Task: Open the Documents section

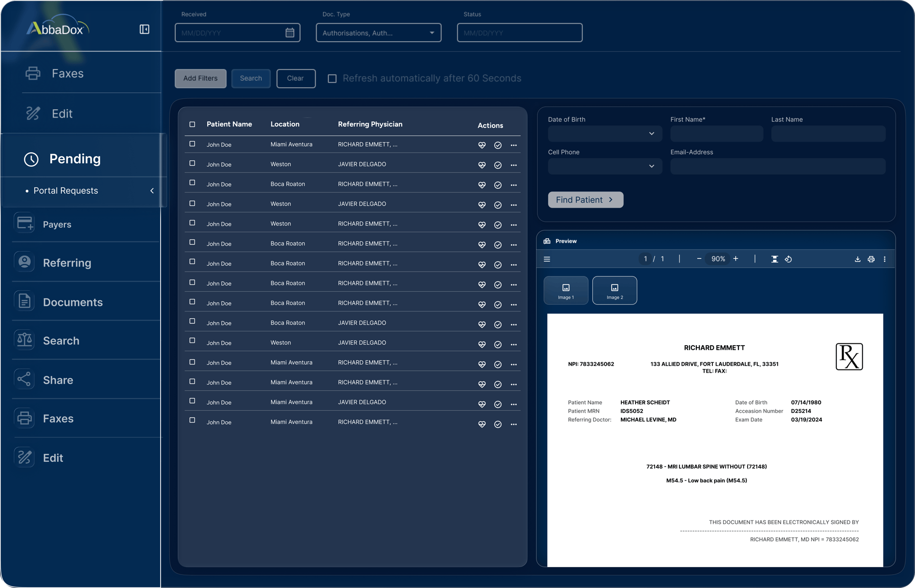Action: [x=73, y=302]
